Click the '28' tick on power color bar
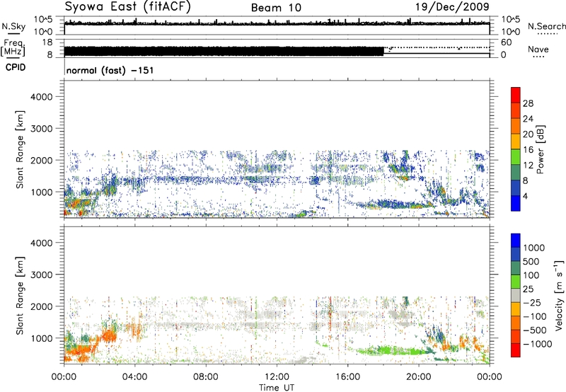Image resolution: width=566 pixels, height=392 pixels. [528, 103]
